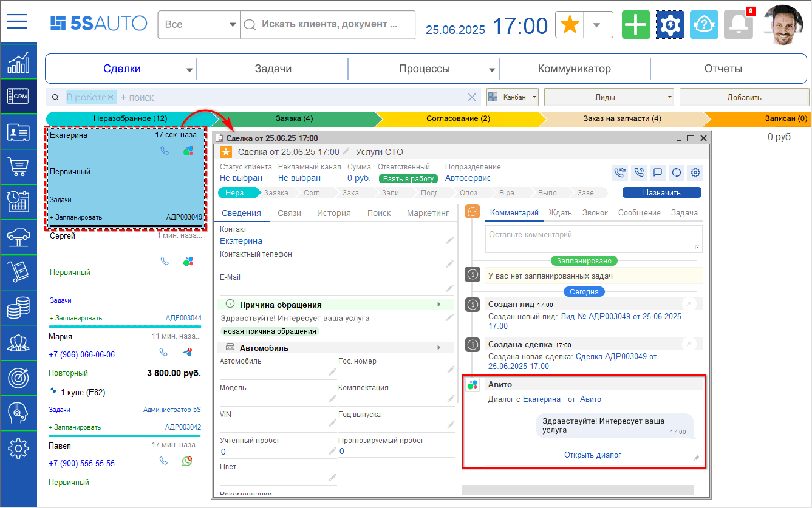Image resolution: width=812 pixels, height=508 pixels.
Task: Open the car lift service sidebar icon
Action: 18,237
